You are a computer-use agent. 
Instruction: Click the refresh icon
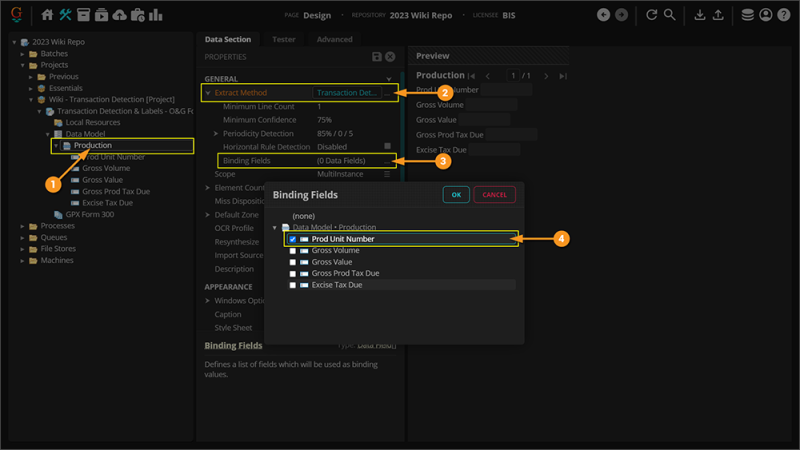[x=652, y=15]
